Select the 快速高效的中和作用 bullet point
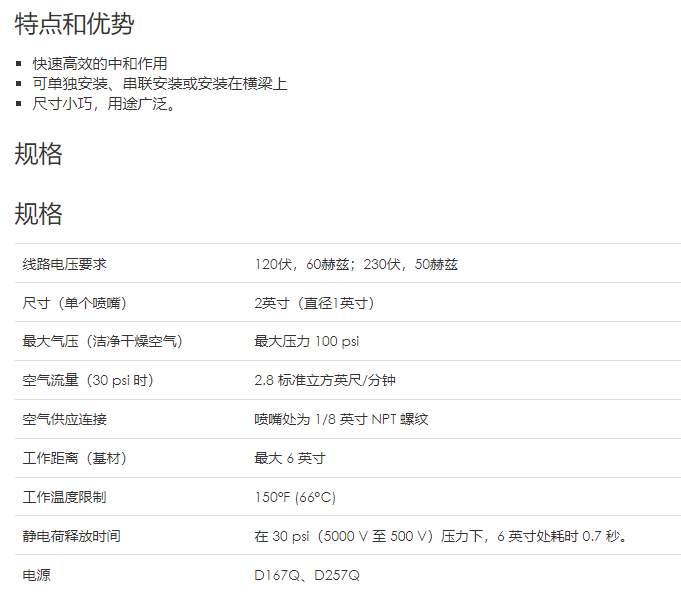Screen dimensions: 681x601 click(100, 64)
